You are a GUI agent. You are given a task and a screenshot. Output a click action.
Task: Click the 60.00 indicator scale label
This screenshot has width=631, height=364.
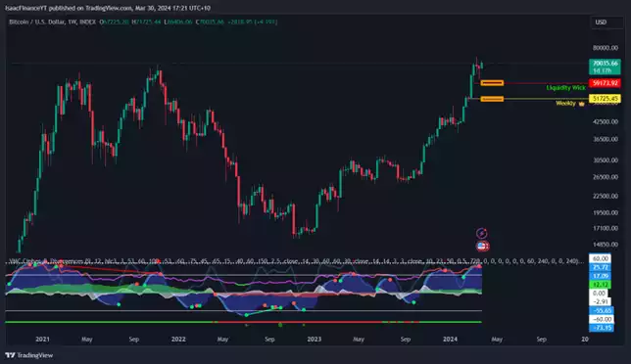600,258
